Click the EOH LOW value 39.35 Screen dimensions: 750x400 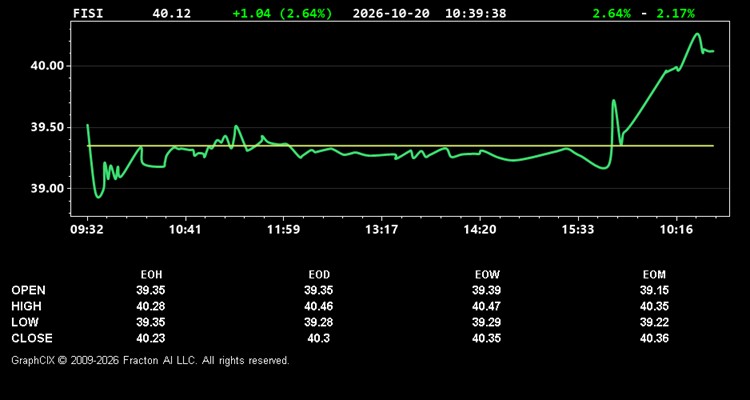click(151, 322)
